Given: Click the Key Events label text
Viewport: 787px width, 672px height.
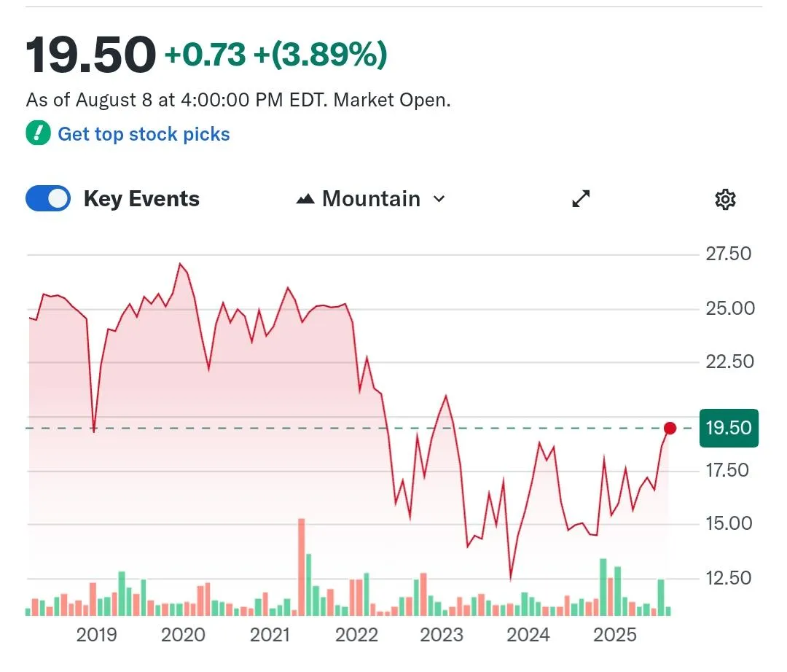Looking at the screenshot, I should tap(141, 199).
